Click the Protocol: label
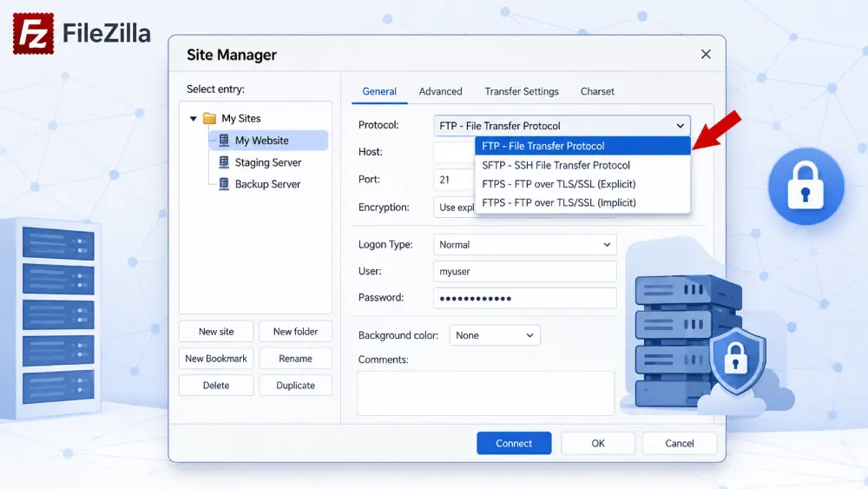Viewport: 868px width, 489px height. 378,125
